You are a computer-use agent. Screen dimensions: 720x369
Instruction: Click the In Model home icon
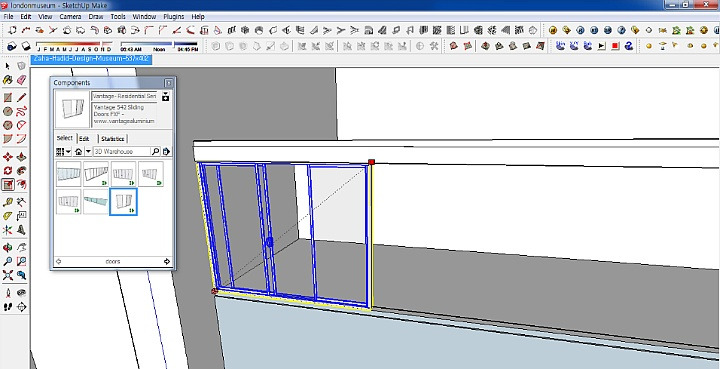pos(79,151)
